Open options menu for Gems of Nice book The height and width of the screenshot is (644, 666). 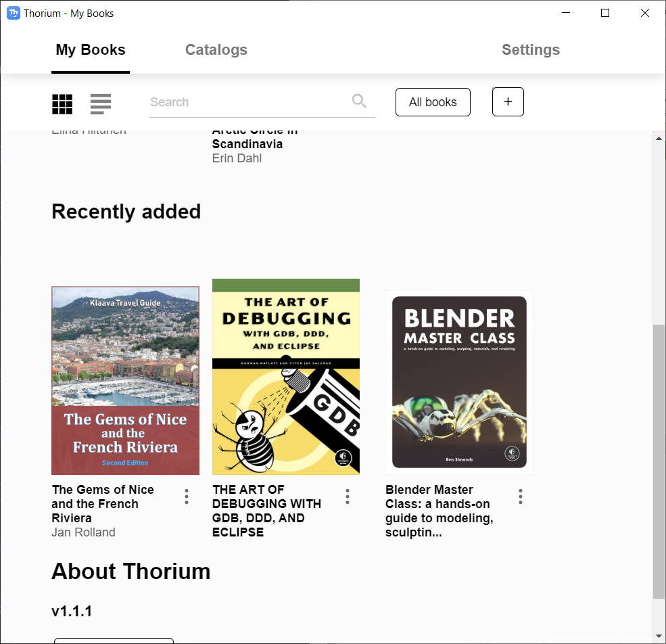tap(187, 497)
